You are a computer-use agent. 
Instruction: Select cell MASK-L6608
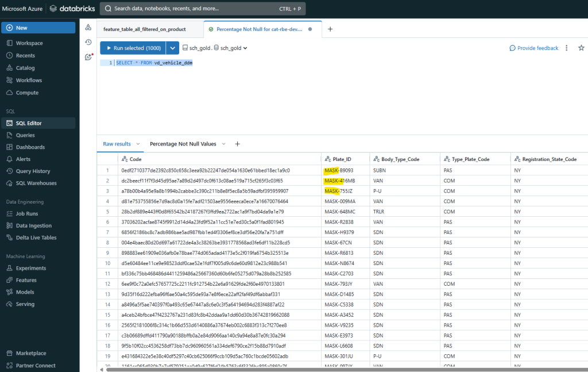[345, 346]
